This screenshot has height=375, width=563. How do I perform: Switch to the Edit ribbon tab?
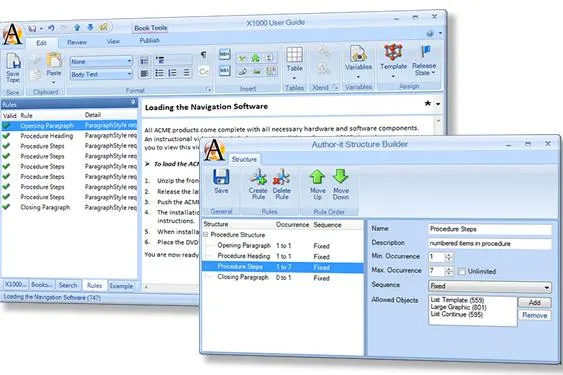[41, 43]
